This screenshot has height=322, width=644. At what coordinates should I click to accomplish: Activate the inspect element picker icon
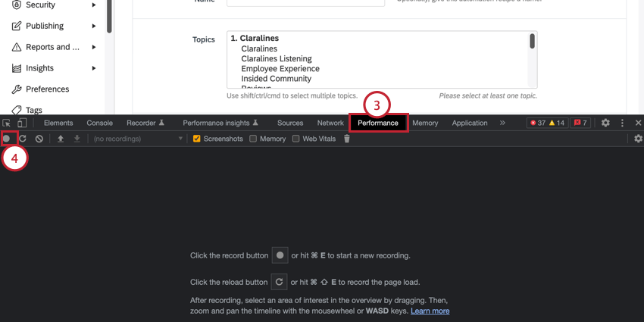(7, 123)
